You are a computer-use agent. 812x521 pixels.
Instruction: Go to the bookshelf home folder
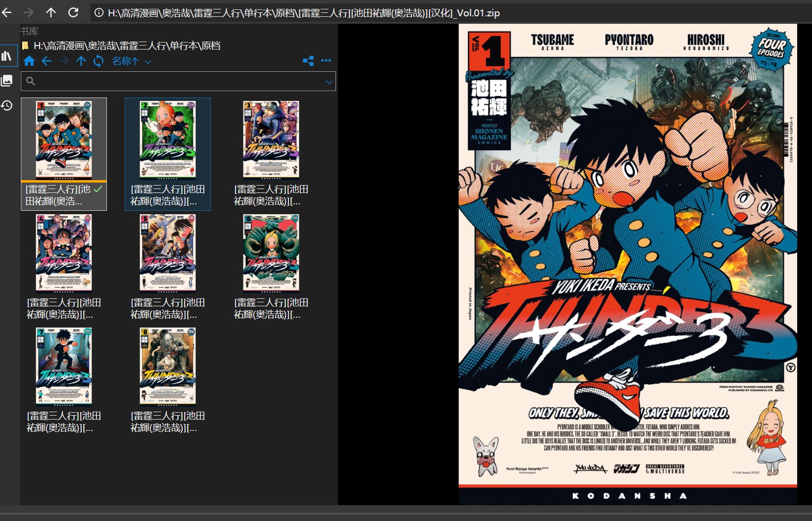pyautogui.click(x=29, y=61)
